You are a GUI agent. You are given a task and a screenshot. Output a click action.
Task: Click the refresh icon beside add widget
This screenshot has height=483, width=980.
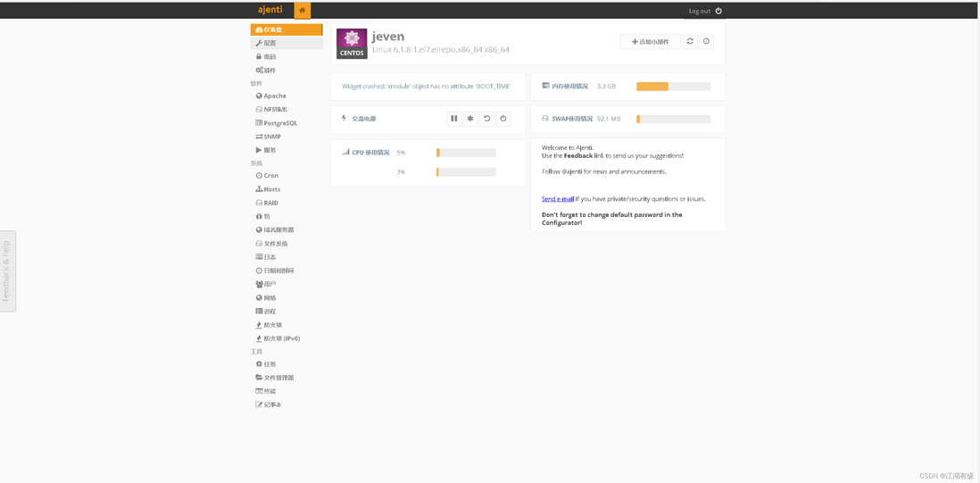pyautogui.click(x=690, y=42)
